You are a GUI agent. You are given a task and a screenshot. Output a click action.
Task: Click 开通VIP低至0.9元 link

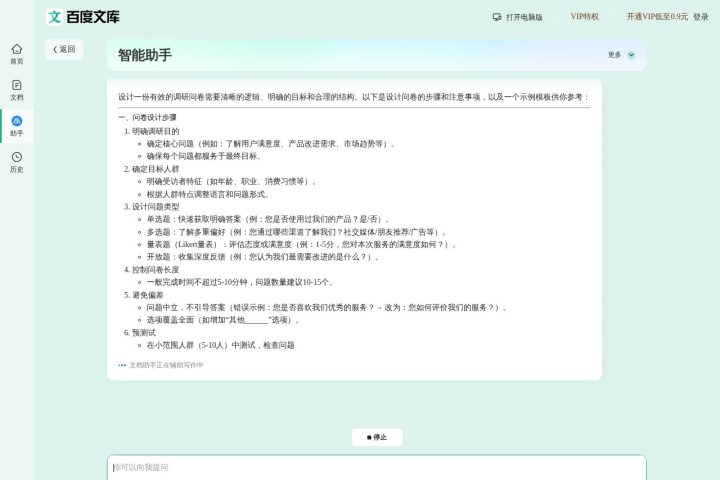pos(657,17)
